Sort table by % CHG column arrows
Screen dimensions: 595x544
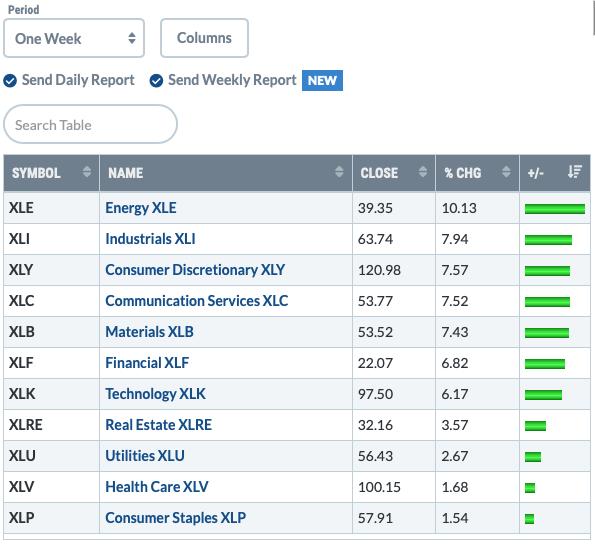(x=506, y=172)
